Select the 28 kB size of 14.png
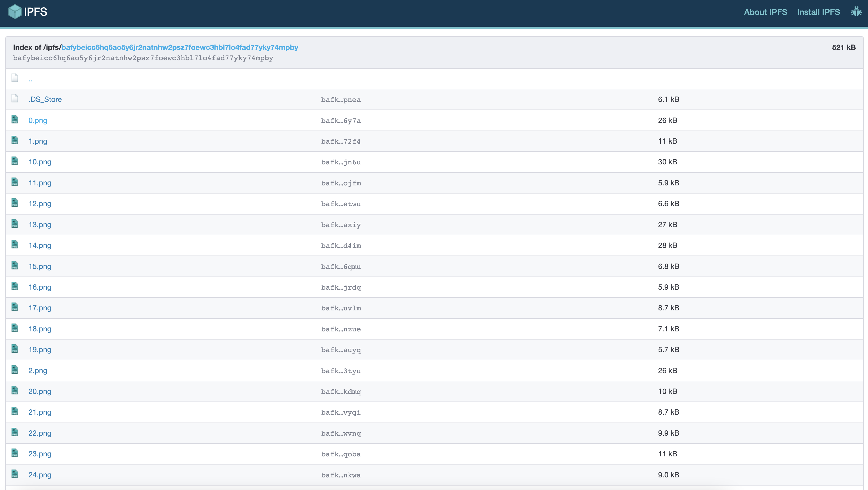The image size is (868, 490). [x=667, y=245]
